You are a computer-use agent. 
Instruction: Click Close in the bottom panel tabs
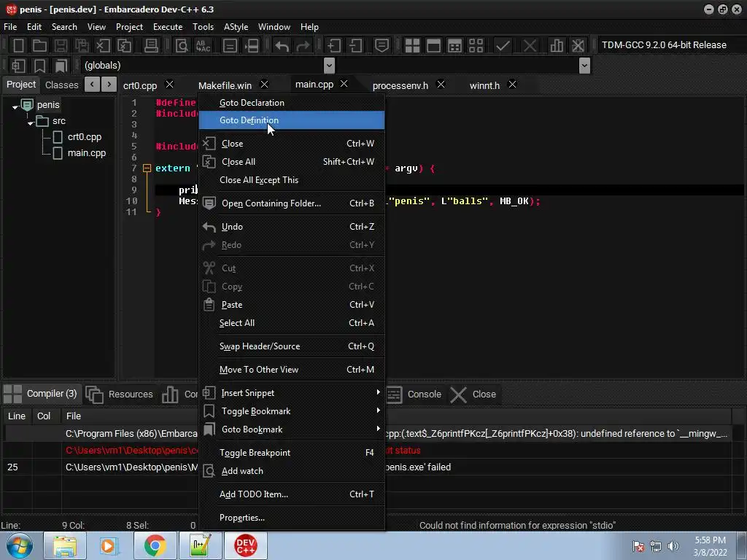tap(473, 394)
